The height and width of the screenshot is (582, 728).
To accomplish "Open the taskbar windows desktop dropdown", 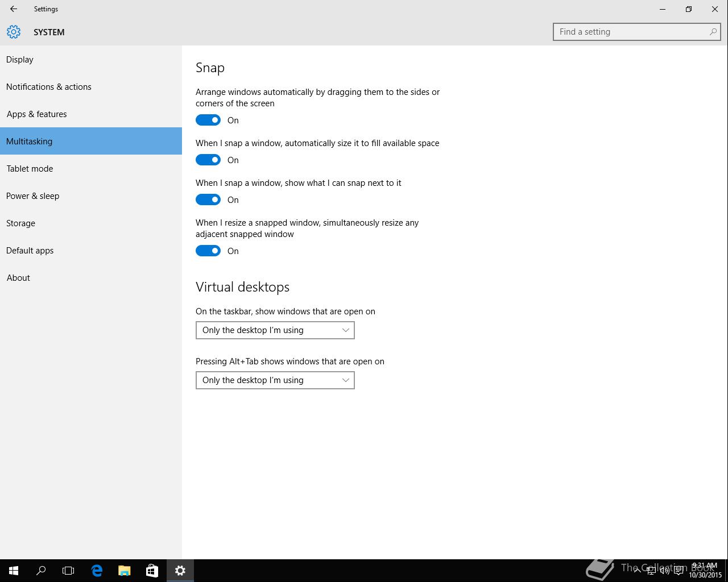I will [275, 330].
